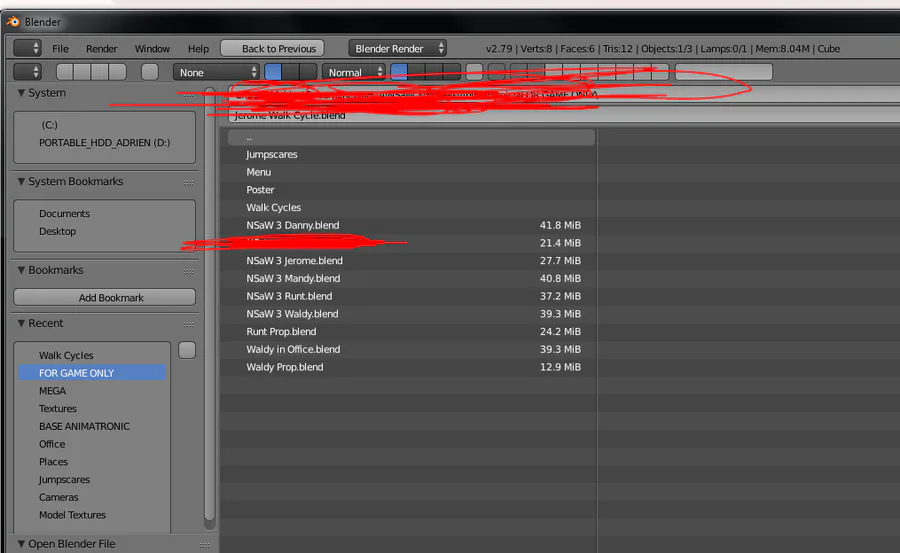Click the Add Bookmark button

point(104,297)
